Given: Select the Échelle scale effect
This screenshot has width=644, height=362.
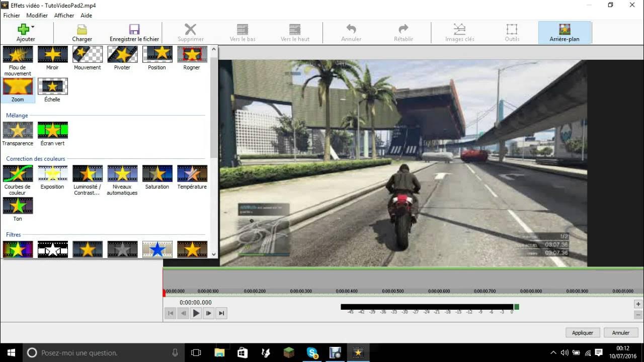Looking at the screenshot, I should [x=52, y=90].
